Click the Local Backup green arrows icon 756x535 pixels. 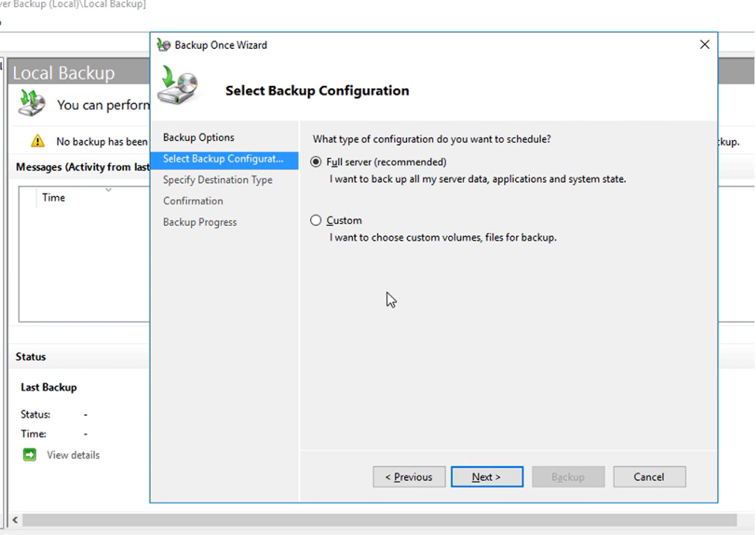coord(32,104)
